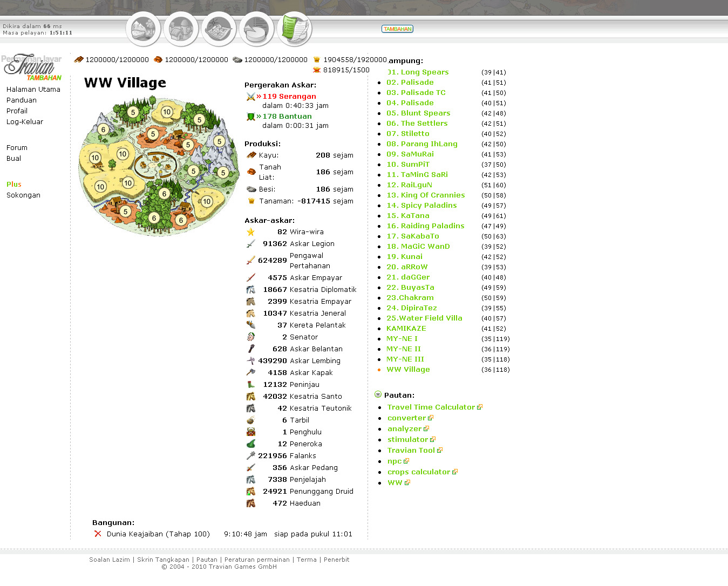Click the Haeduan troop icon
The height and width of the screenshot is (586, 728).
(x=250, y=503)
